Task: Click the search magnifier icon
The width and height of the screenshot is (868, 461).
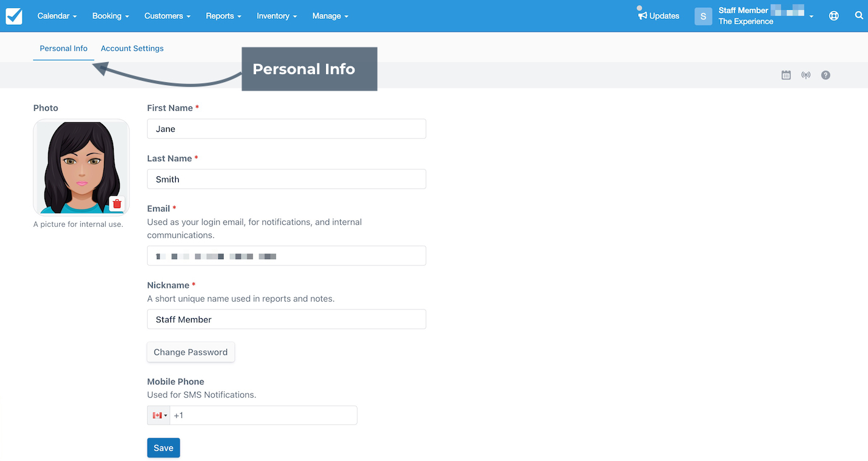Action: [x=859, y=16]
